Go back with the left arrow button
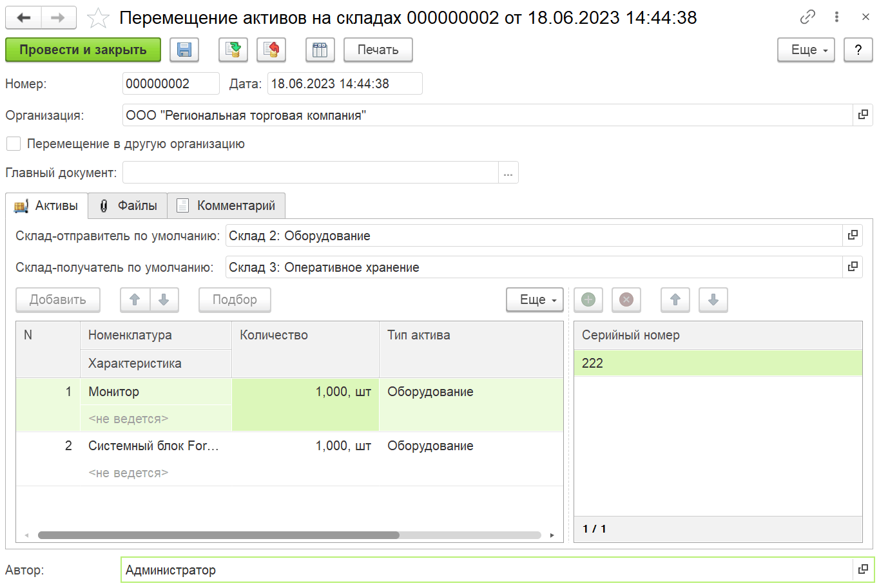This screenshot has width=879, height=588. click(24, 17)
